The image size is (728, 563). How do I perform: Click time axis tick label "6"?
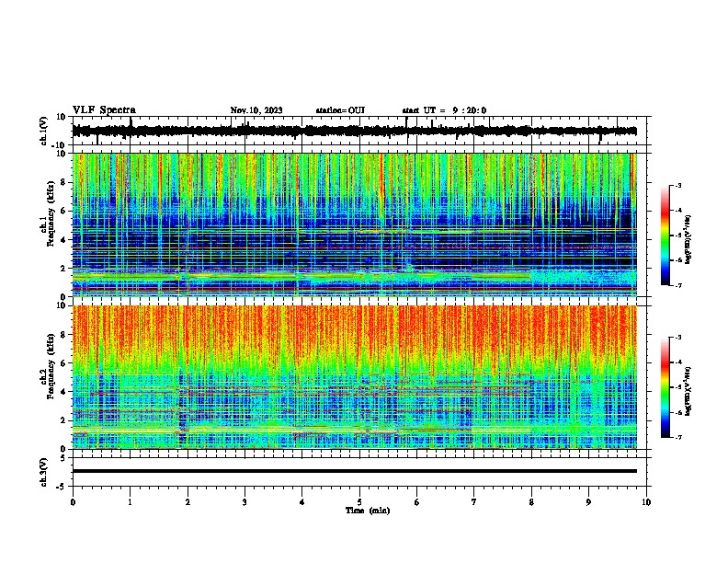(417, 502)
